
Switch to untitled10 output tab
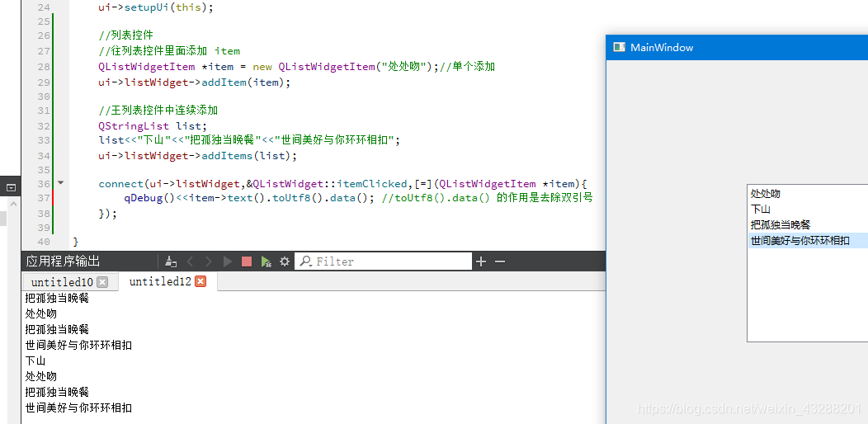(61, 282)
